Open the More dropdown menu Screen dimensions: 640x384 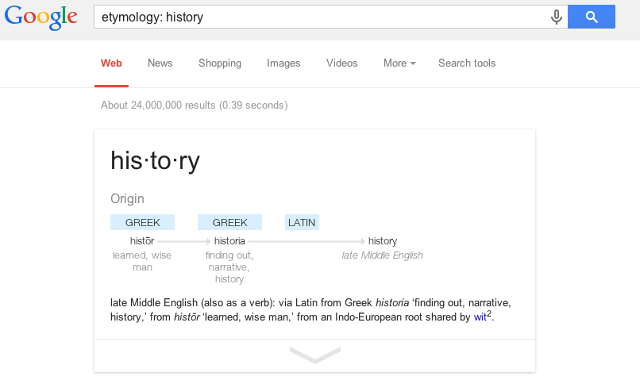399,63
